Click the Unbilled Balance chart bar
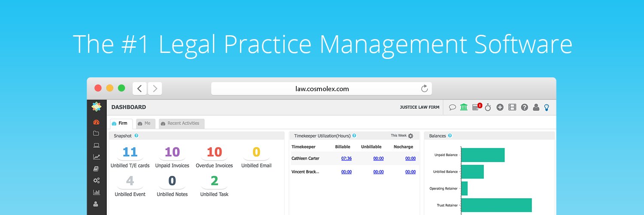 pyautogui.click(x=473, y=172)
